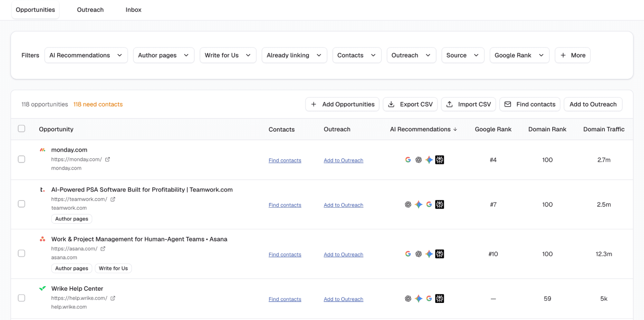The height and width of the screenshot is (320, 644).
Task: Switch to the Outreach tab
Action: point(90,10)
